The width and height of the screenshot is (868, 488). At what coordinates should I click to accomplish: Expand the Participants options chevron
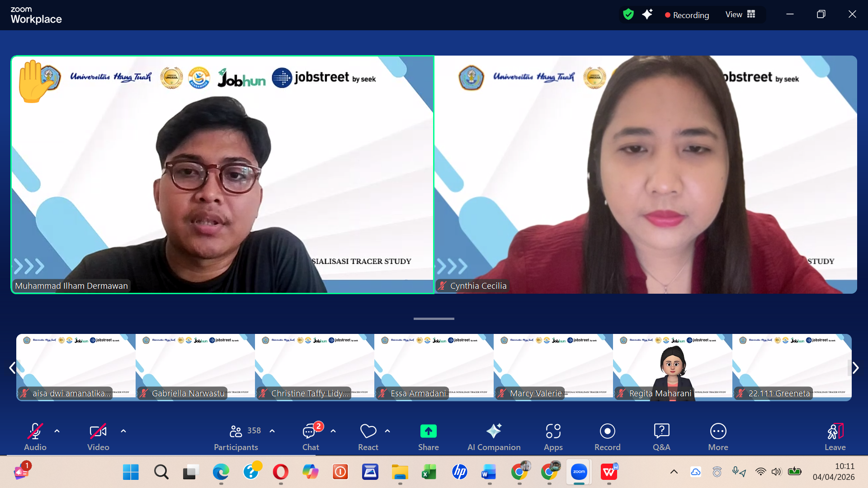(x=272, y=431)
